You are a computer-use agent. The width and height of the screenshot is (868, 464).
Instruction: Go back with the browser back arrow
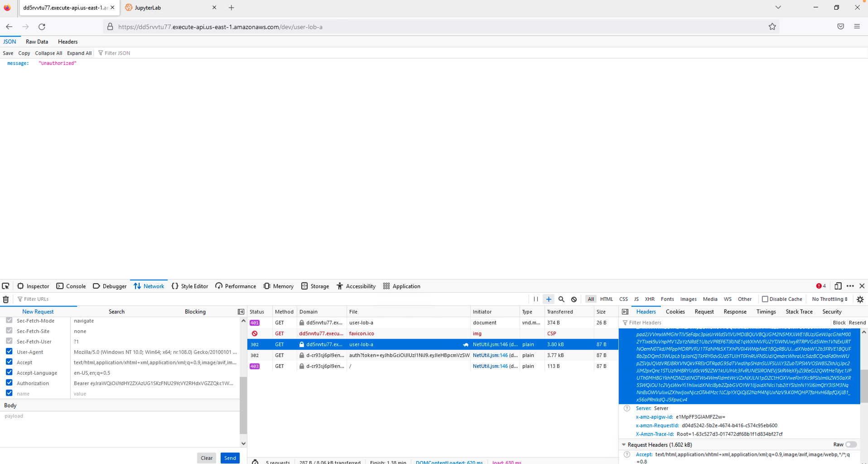(x=9, y=27)
